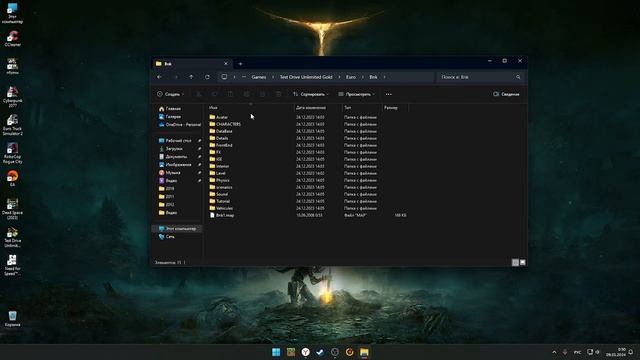
Task: Open Yandex Browser from the taskbar
Action: pyautogui.click(x=306, y=352)
